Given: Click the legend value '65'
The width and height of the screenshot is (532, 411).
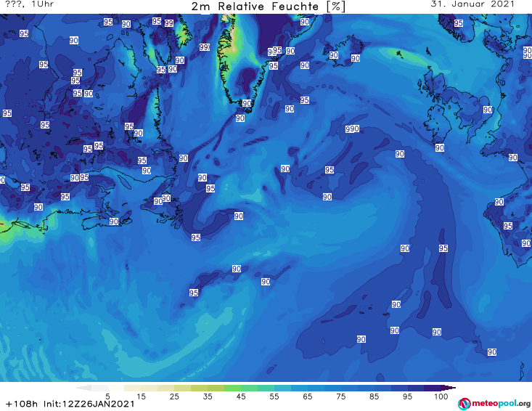Looking at the screenshot, I should (x=308, y=396).
